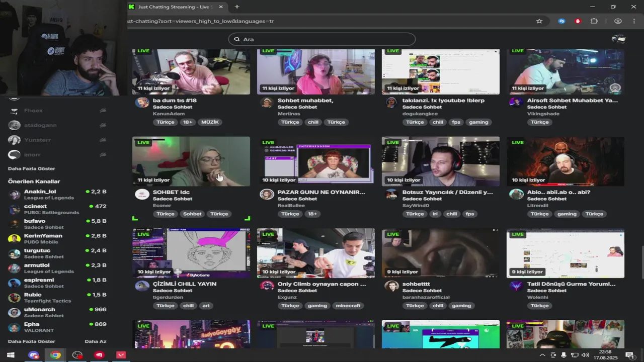This screenshot has width=644, height=362.
Task: Open Anakin_lol recommended channel
Action: pyautogui.click(x=57, y=195)
